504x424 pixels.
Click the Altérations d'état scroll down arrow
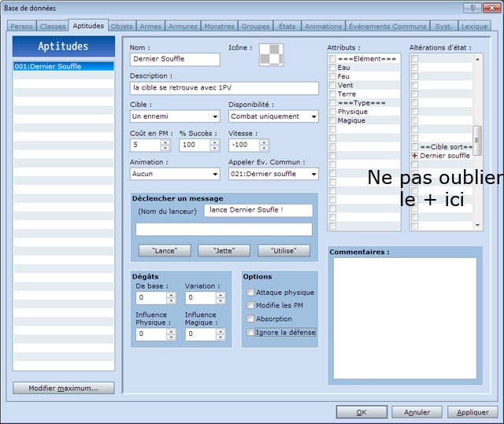coord(477,225)
